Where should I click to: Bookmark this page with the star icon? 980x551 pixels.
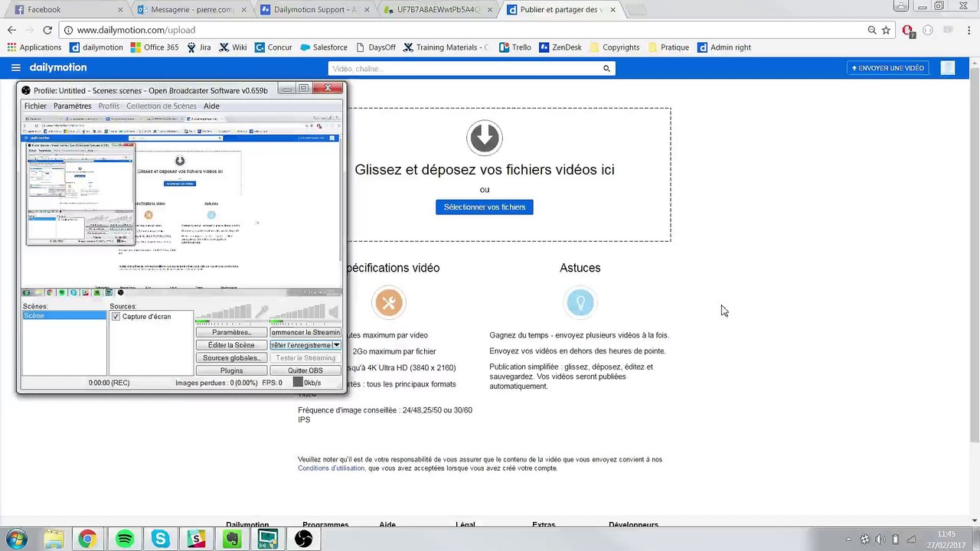pyautogui.click(x=886, y=30)
